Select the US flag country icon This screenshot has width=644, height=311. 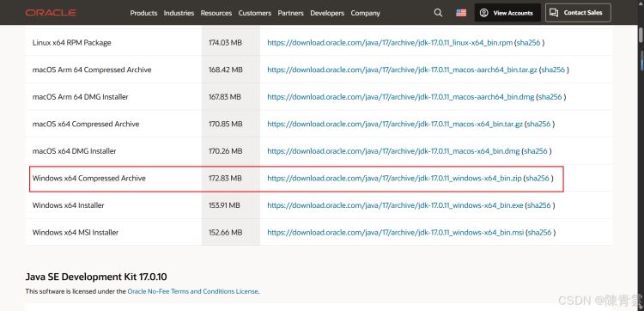(461, 13)
